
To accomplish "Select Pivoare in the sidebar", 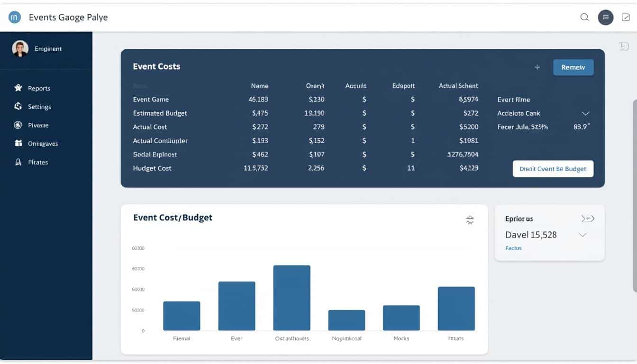I will [38, 125].
